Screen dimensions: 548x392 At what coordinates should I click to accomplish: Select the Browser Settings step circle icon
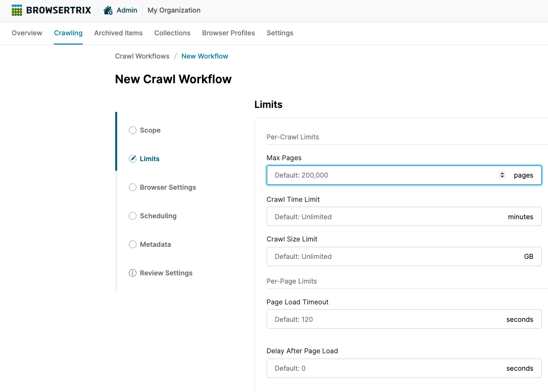[x=133, y=187]
